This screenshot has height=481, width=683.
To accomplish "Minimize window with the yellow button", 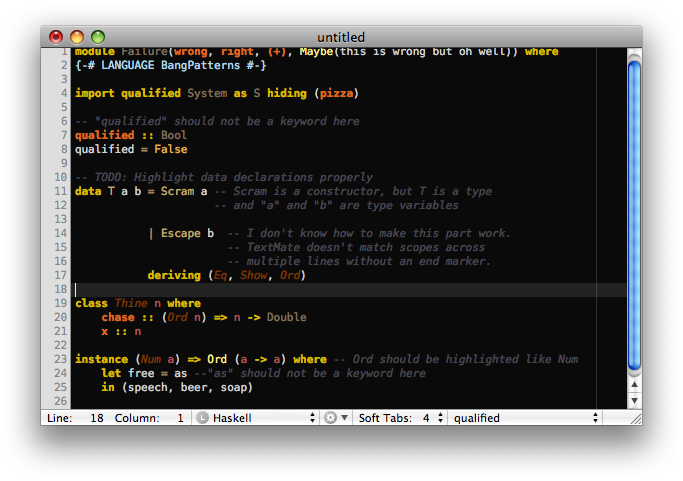I will tap(78, 36).
